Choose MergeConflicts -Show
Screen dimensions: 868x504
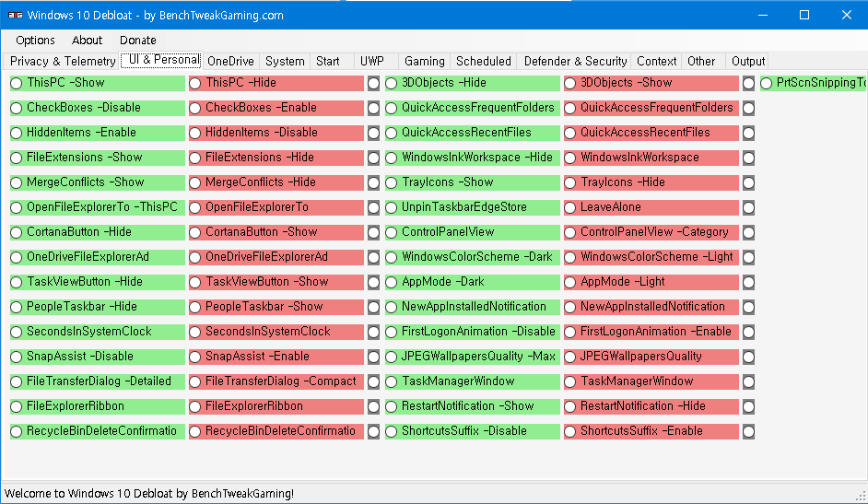98,182
